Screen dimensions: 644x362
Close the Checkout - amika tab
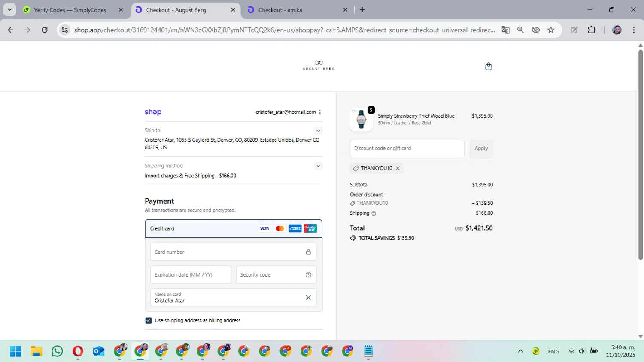345,10
